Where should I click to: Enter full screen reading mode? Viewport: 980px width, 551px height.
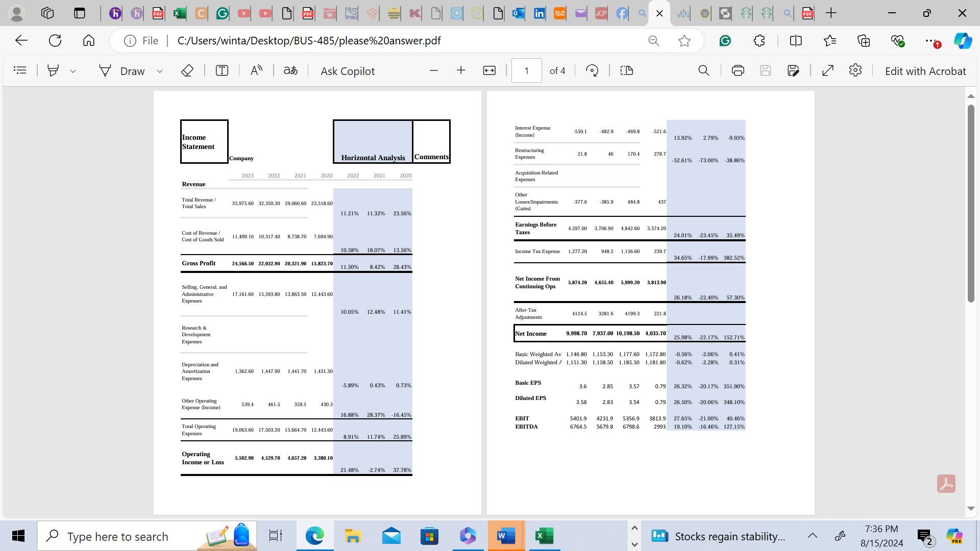(827, 71)
